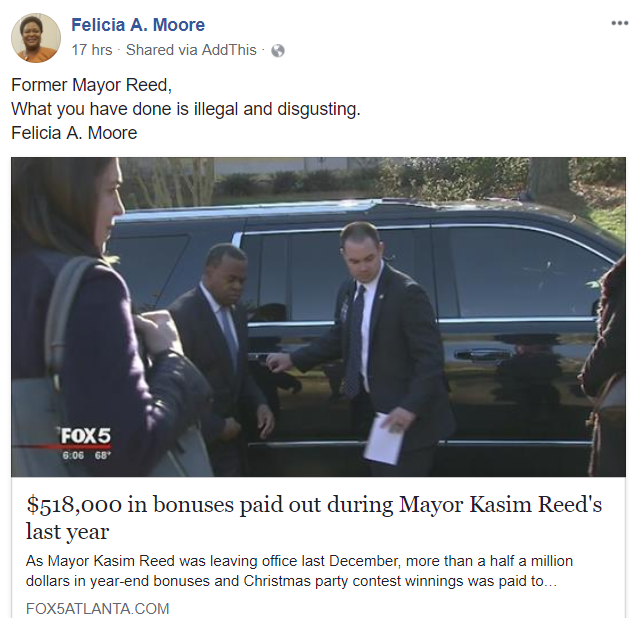Click the 68° temperature overlay on the image

[103, 455]
